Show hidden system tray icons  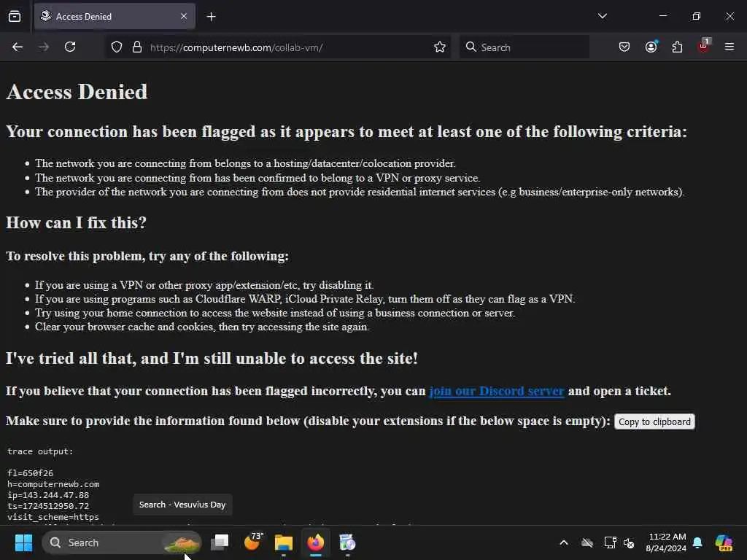564,542
